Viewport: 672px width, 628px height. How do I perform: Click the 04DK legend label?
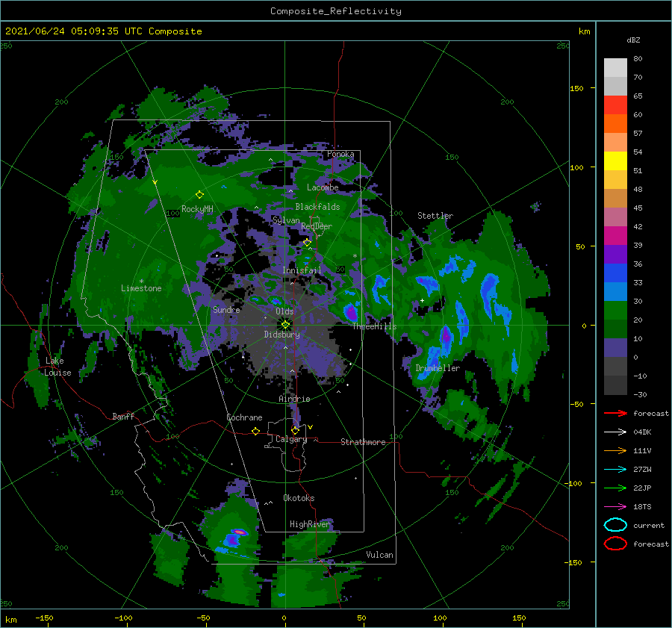[x=642, y=432]
